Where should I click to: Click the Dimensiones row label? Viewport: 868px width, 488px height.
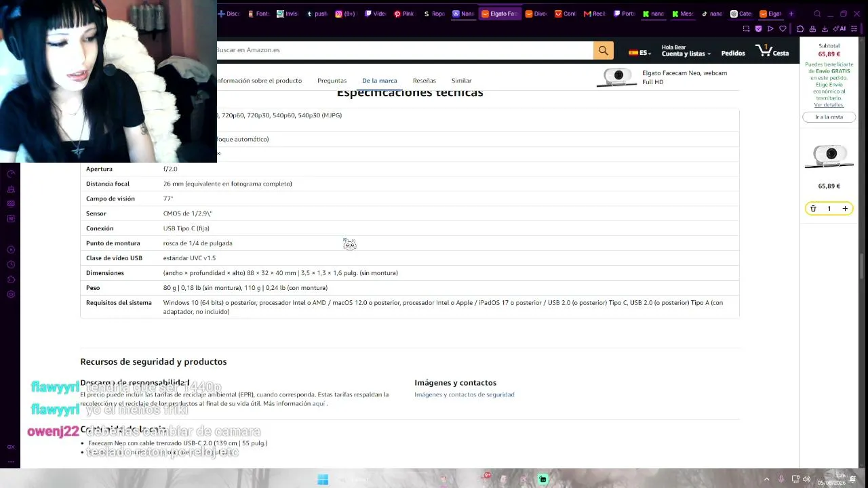[105, 273]
